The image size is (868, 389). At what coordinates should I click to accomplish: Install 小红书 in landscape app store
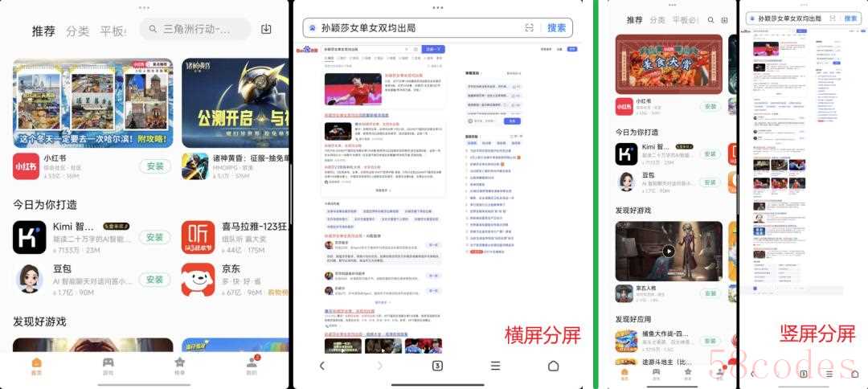(155, 166)
